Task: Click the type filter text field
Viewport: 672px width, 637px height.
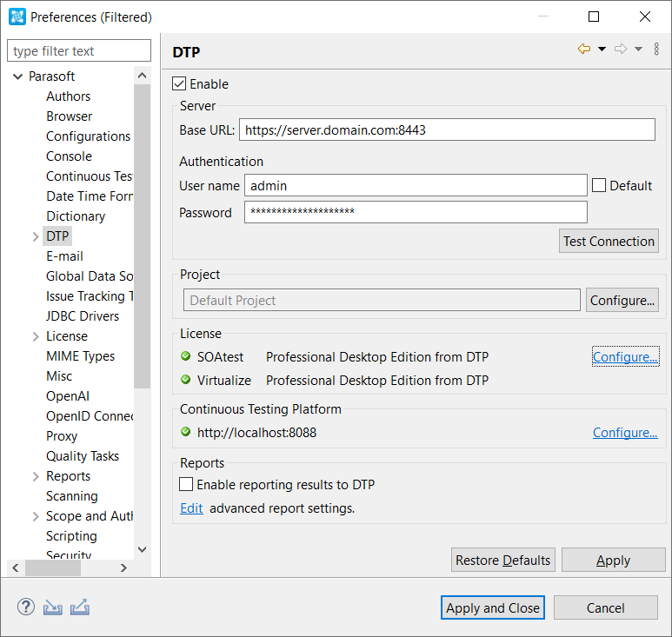Action: [x=79, y=50]
